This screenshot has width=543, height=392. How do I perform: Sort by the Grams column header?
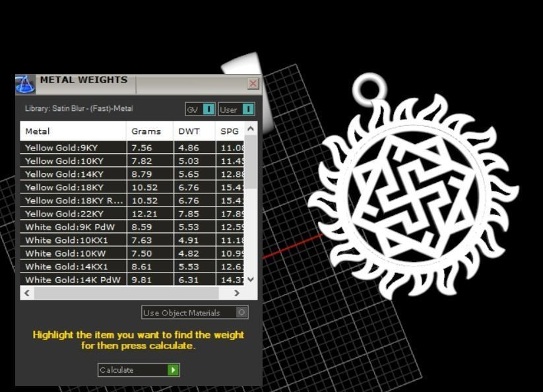pos(150,131)
